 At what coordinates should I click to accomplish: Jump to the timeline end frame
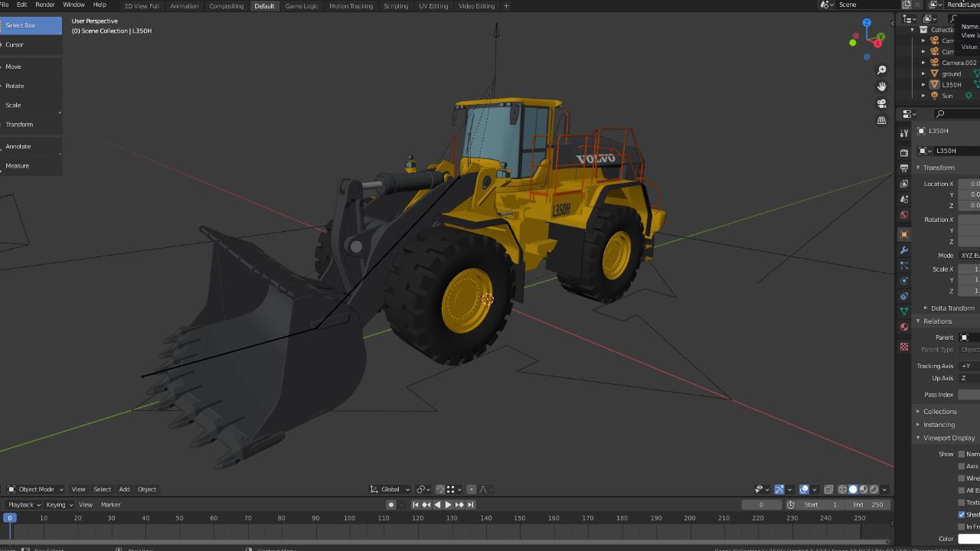point(470,504)
